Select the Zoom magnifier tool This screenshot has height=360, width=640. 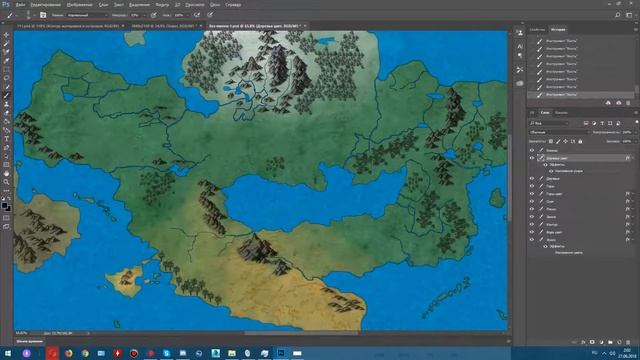6,182
